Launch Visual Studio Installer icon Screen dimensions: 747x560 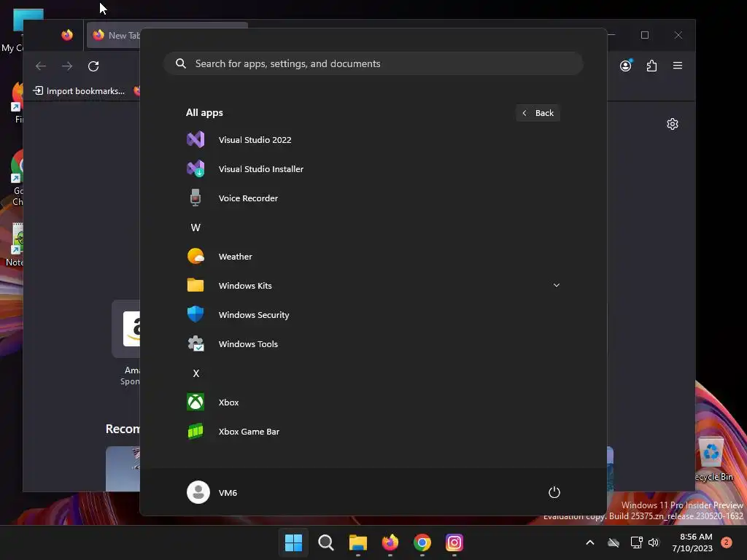pos(196,168)
